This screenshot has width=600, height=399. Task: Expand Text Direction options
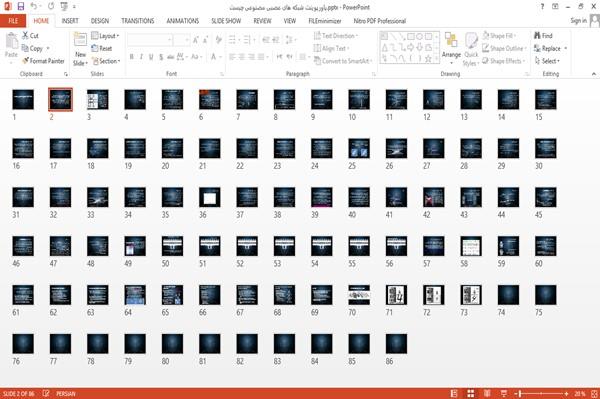point(336,36)
